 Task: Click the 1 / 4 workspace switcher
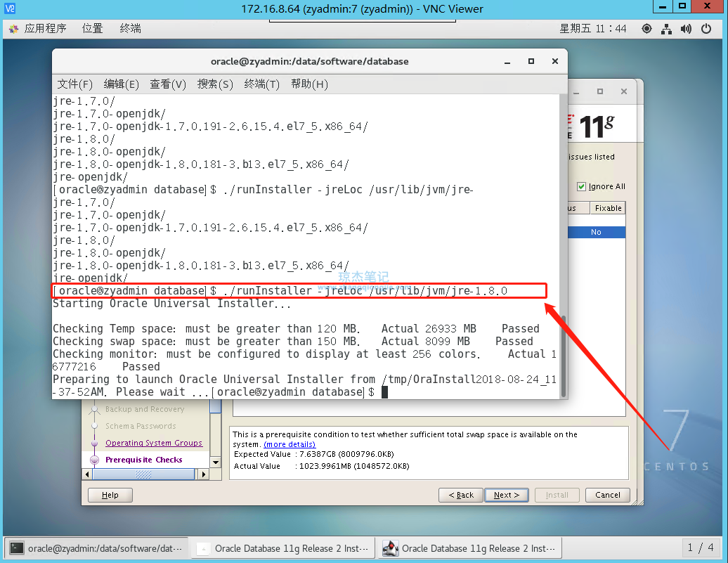coord(701,548)
